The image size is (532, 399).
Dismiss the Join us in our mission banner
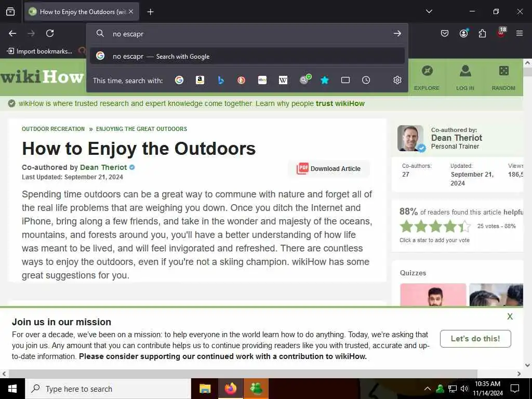pos(510,316)
